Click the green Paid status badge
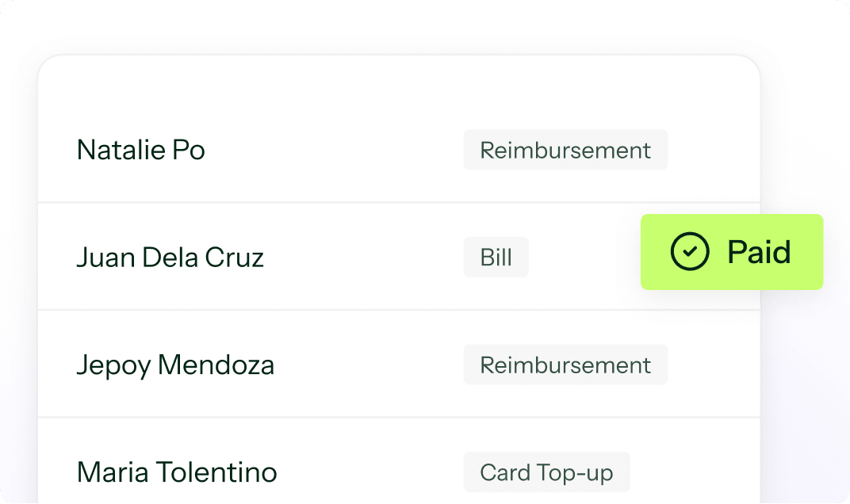850x504 pixels. (x=731, y=252)
